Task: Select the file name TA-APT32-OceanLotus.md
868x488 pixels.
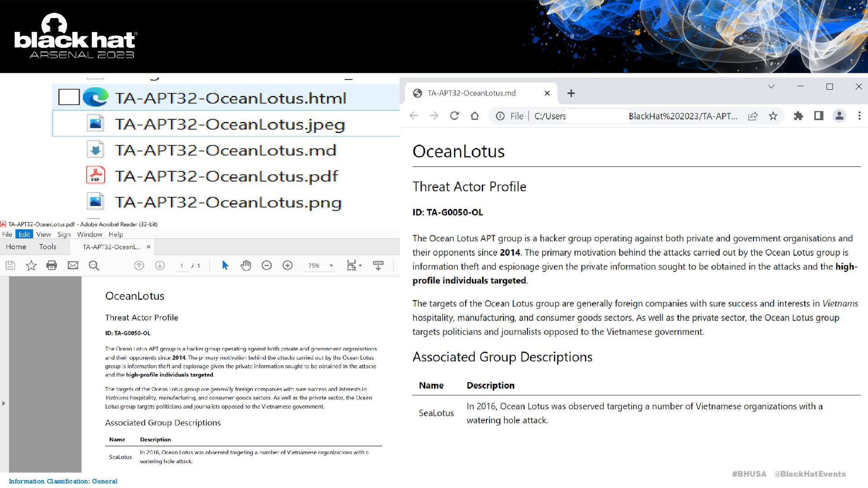Action: click(x=226, y=150)
